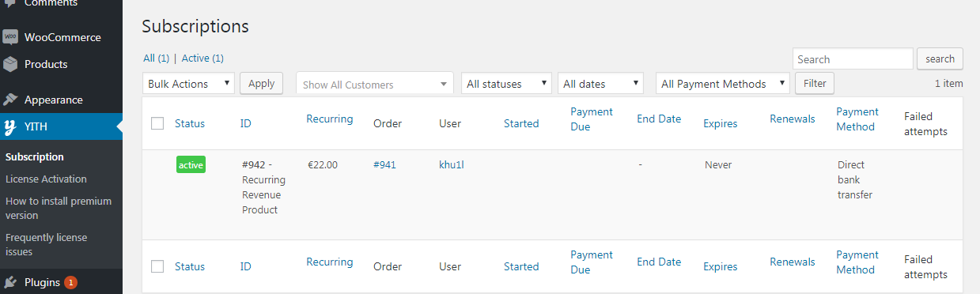Viewport: 980px width, 294px height.
Task: Sort by the header Payment Method column
Action: click(x=857, y=119)
